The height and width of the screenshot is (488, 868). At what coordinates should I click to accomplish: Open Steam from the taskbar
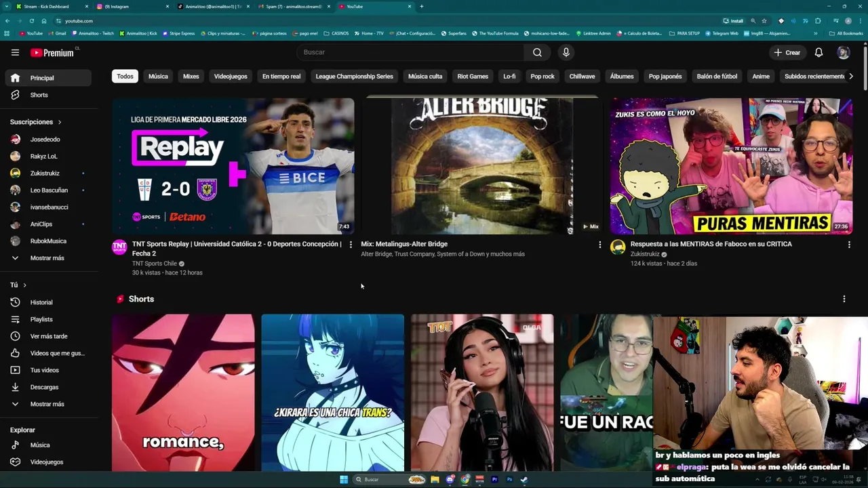524,480
